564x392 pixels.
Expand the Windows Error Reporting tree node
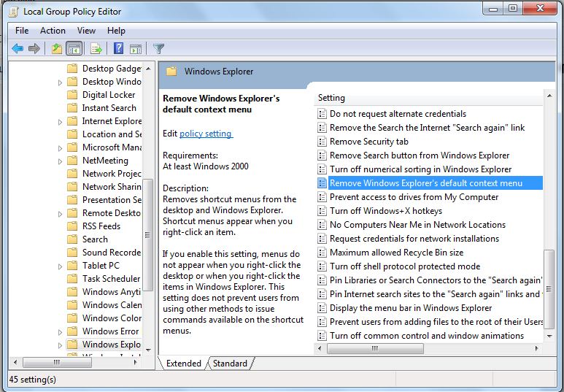click(60, 332)
